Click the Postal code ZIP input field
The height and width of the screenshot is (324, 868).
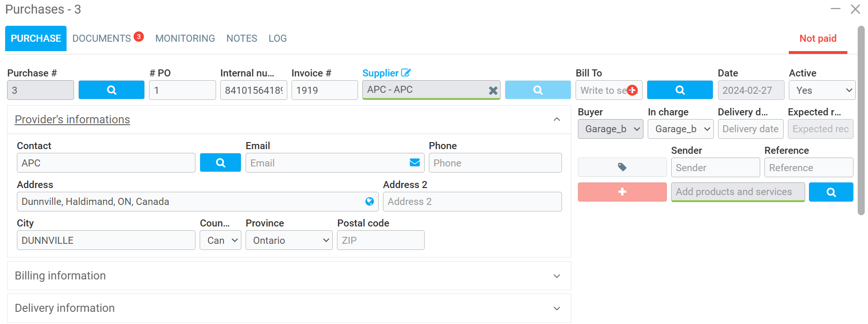coord(381,241)
